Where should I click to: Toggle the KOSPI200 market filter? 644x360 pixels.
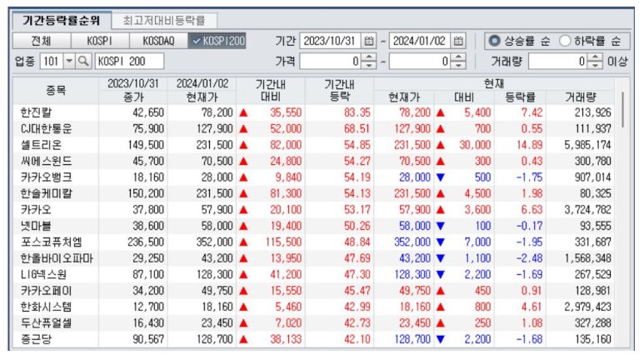coord(217,41)
